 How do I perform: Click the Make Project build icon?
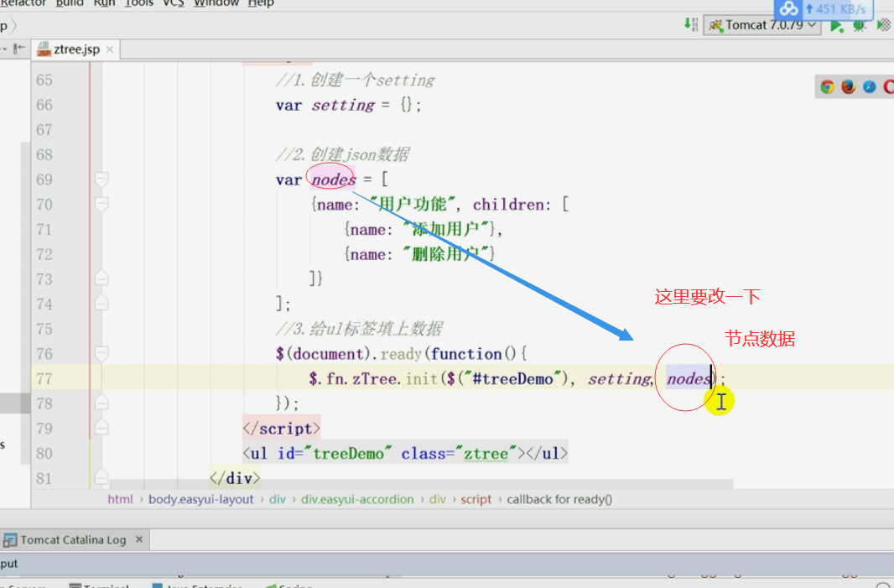pyautogui.click(x=690, y=24)
